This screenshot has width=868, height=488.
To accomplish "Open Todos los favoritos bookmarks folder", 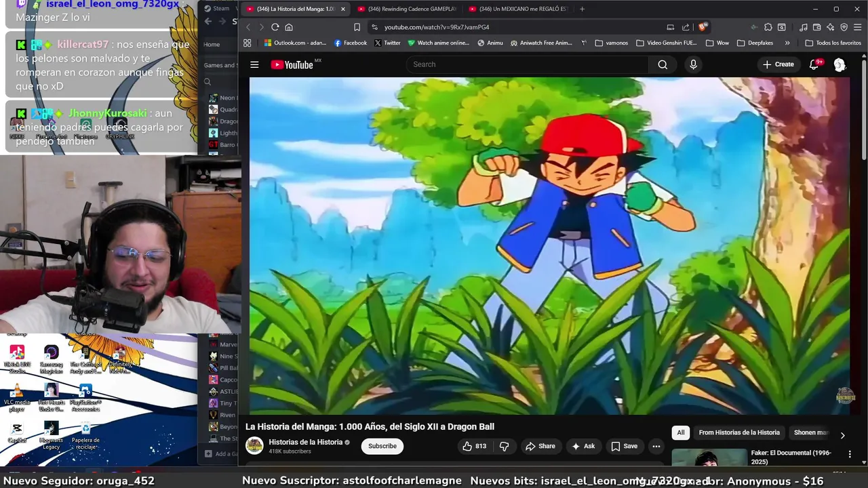I will 833,43.
